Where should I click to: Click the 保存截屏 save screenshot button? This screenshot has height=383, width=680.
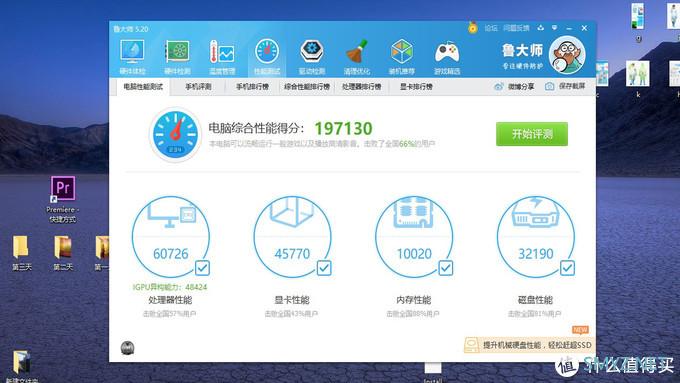pyautogui.click(x=566, y=86)
